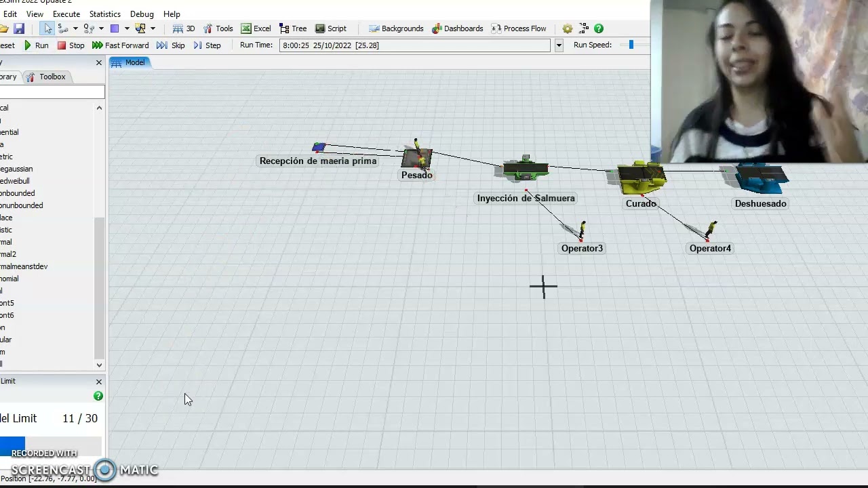868x488 pixels.
Task: Open the Statistics menu
Action: (x=104, y=14)
